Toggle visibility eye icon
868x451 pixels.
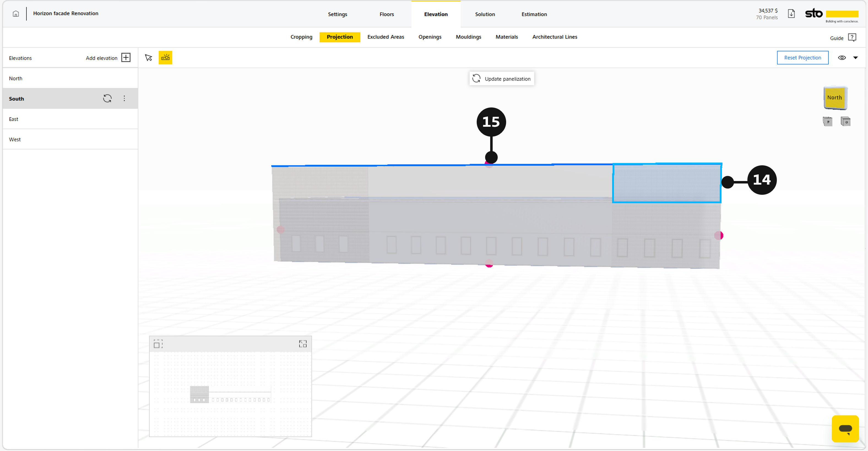[x=842, y=58]
